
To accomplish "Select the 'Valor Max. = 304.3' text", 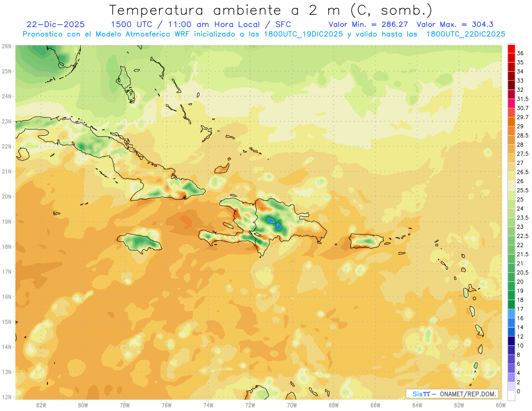I will pos(455,24).
